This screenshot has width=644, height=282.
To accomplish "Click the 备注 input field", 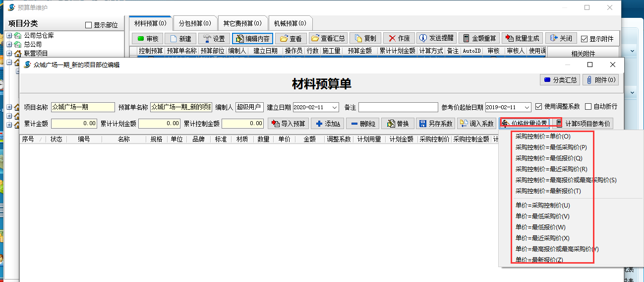I will (x=398, y=107).
